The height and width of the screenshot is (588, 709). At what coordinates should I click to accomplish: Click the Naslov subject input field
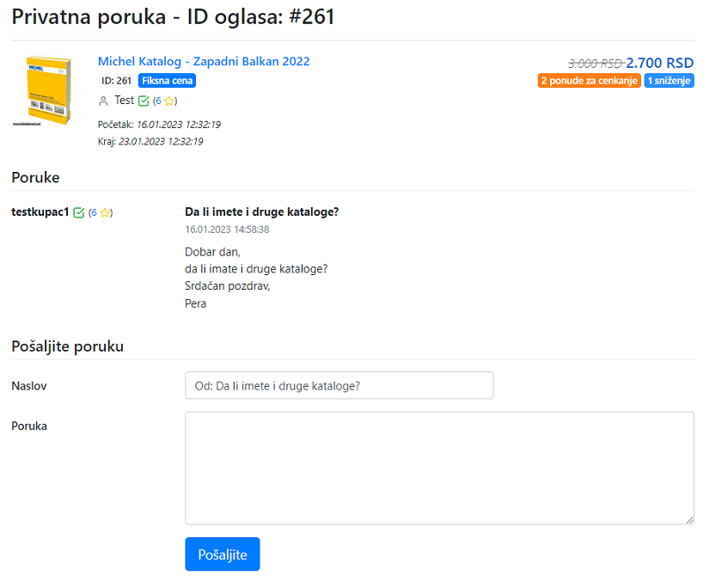pos(339,386)
